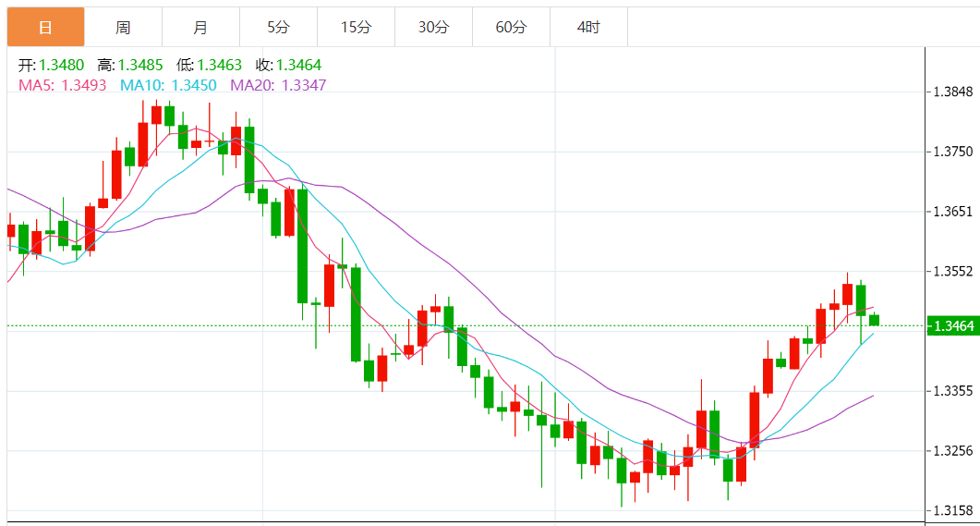
Task: Switch to the 周 weekly tab
Action: (x=123, y=28)
